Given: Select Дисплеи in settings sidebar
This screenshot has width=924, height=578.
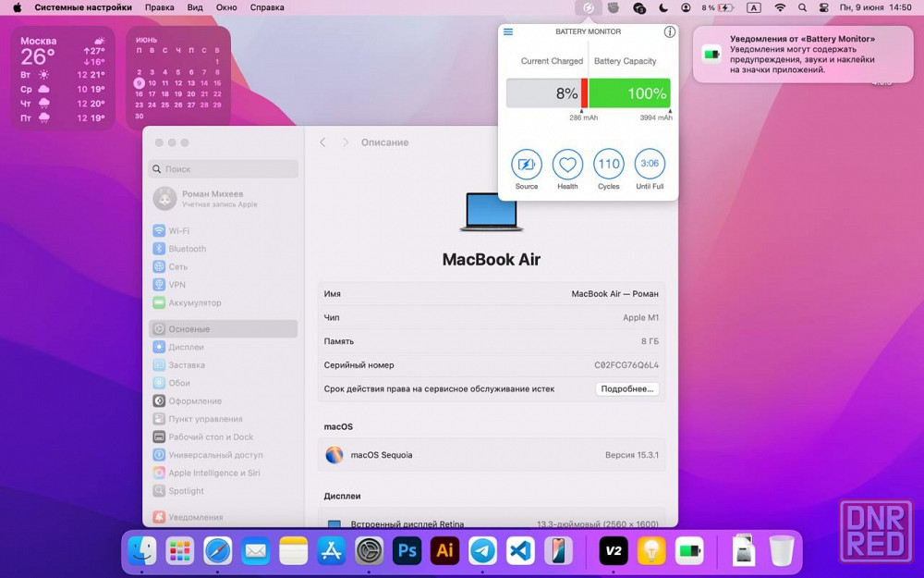Looking at the screenshot, I should [x=224, y=347].
